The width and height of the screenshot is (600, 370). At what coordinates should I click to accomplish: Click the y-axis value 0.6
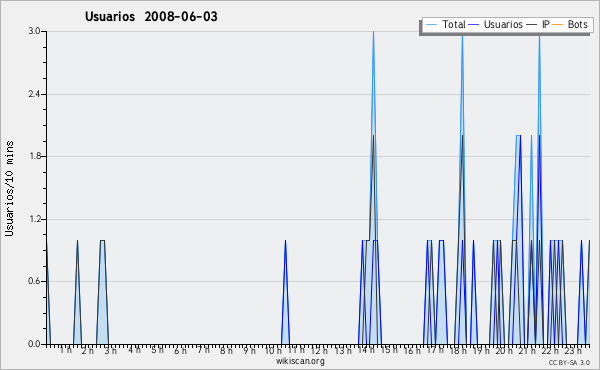(34, 281)
